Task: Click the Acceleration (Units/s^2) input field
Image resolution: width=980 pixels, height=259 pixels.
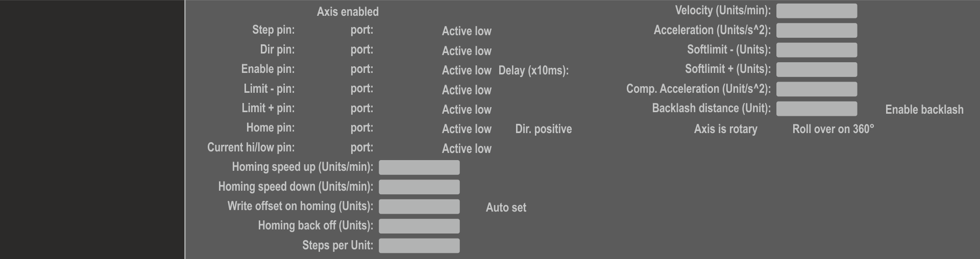Action: (x=816, y=31)
